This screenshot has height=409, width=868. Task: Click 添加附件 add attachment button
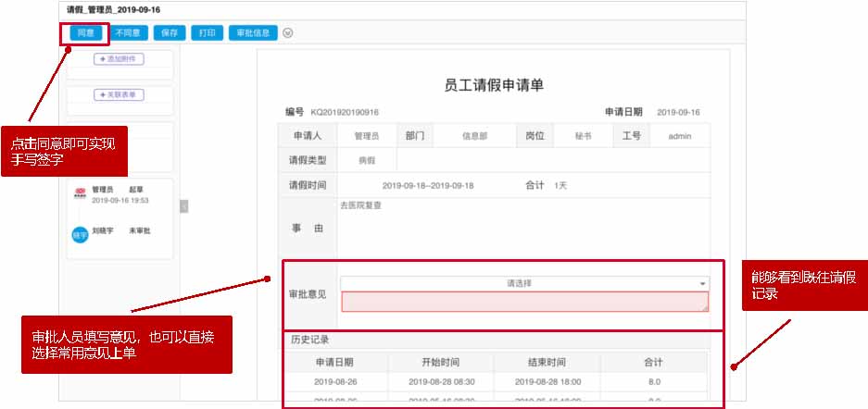(x=119, y=59)
